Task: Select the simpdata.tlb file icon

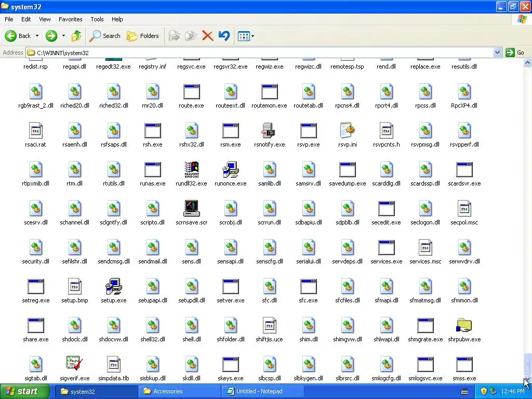Action: 114,364
